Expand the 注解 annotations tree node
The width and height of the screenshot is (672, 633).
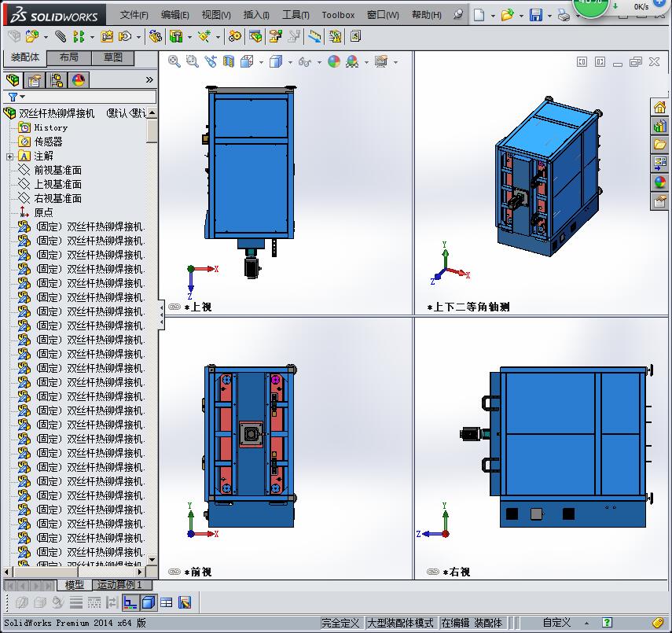coord(9,156)
